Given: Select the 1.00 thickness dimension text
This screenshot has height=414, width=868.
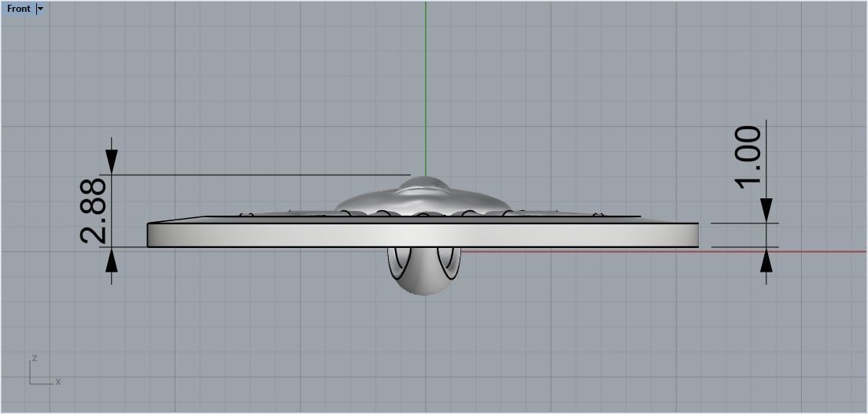Looking at the screenshot, I should (748, 157).
